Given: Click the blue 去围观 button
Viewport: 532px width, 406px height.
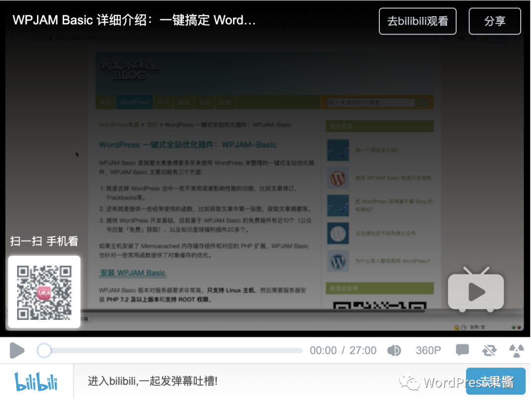Looking at the screenshot, I should pos(496,381).
